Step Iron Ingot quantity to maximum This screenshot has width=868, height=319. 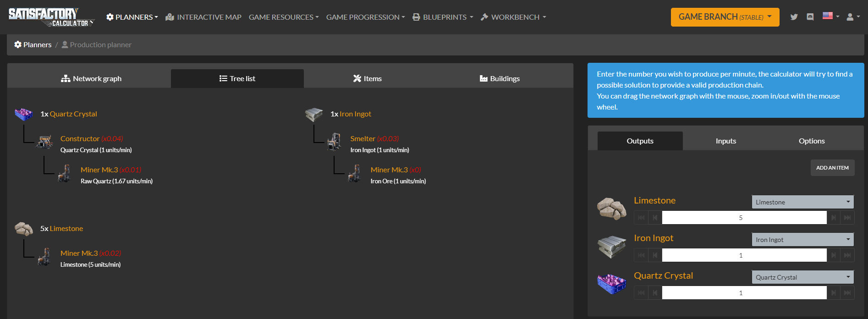click(847, 255)
